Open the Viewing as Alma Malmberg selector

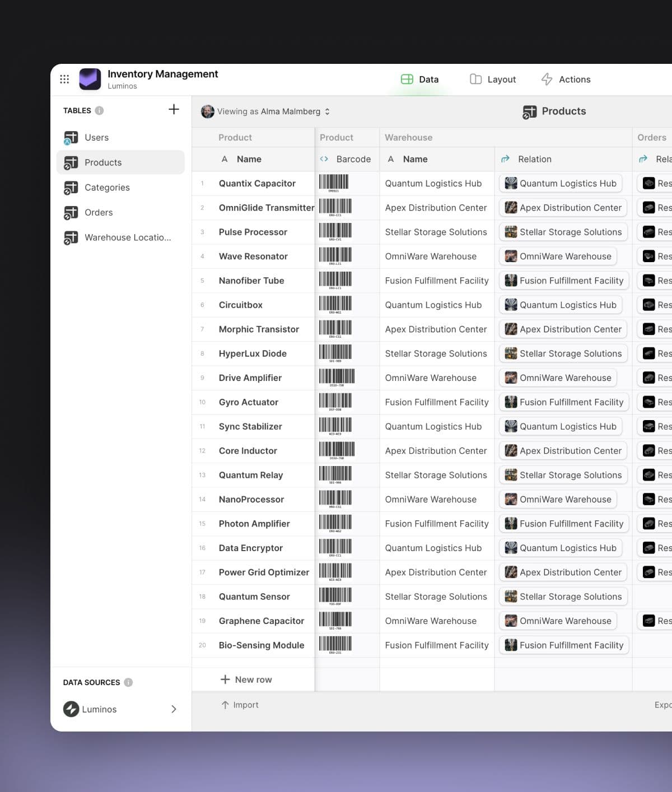[270, 111]
